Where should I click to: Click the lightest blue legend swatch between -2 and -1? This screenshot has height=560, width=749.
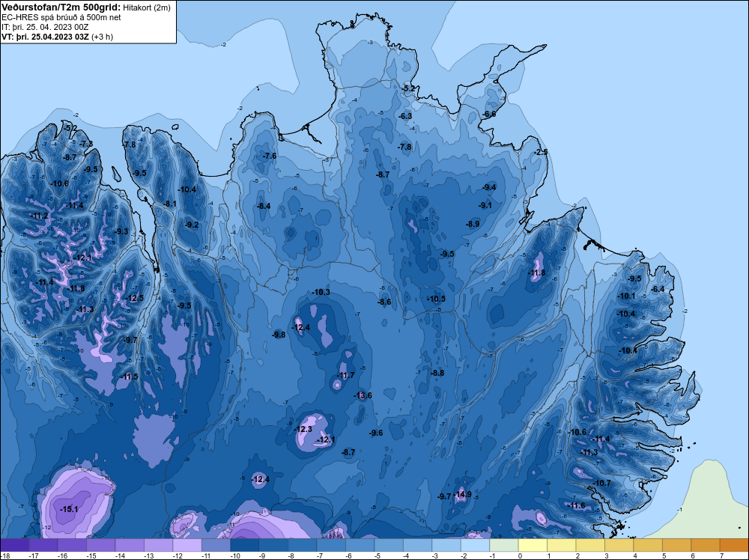pos(476,545)
